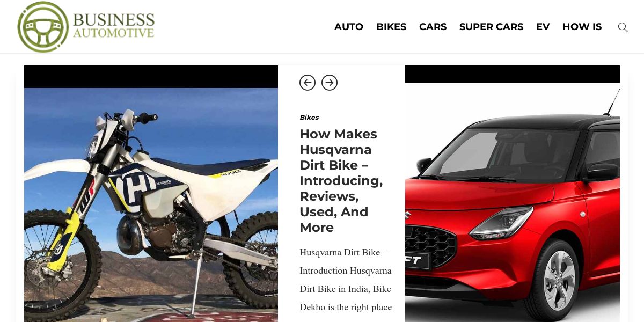Go to SUPER CARS section
The height and width of the screenshot is (322, 644).
[x=492, y=27]
